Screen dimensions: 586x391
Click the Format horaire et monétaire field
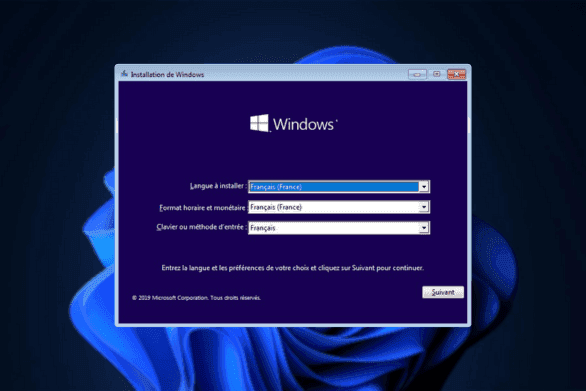click(339, 207)
